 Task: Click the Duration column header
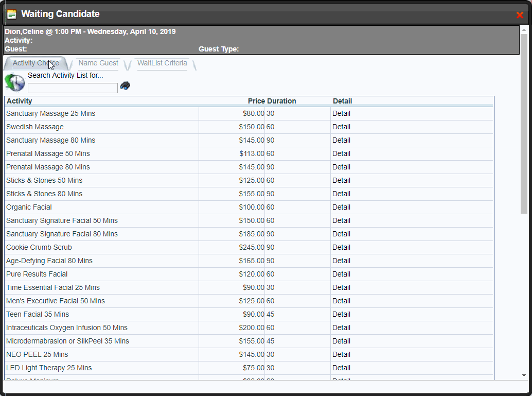pos(281,101)
